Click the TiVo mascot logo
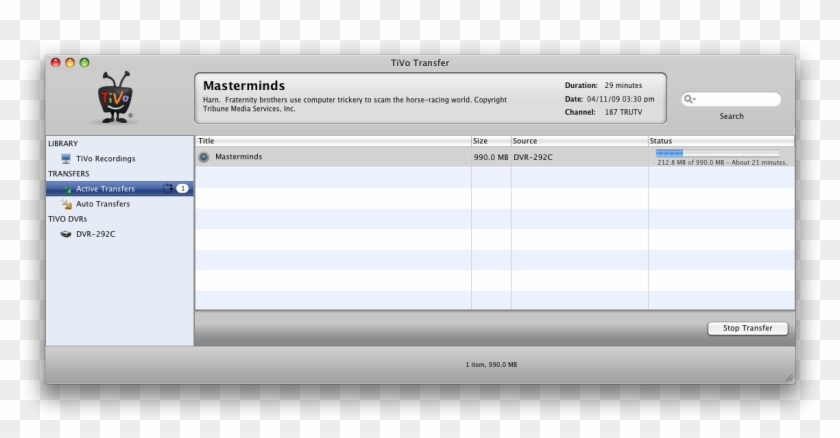Viewport: 840px width, 438px height. click(114, 99)
